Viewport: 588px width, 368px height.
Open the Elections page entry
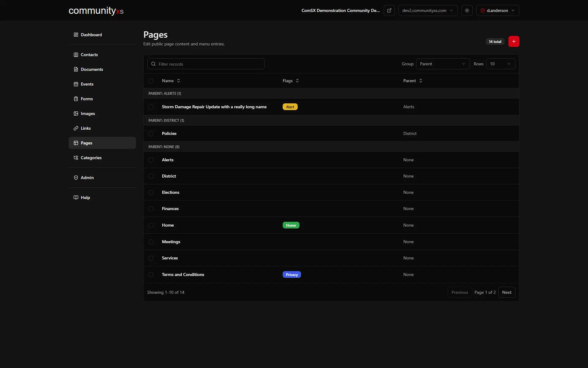[171, 192]
